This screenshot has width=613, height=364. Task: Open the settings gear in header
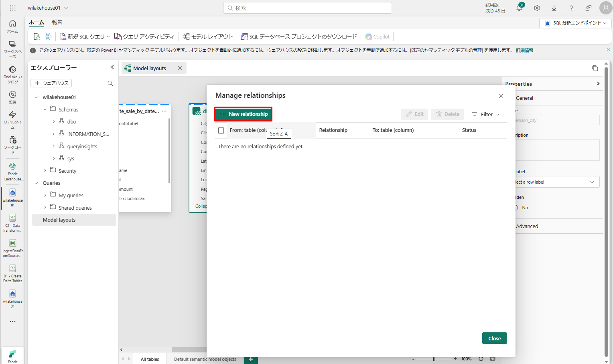click(x=537, y=8)
